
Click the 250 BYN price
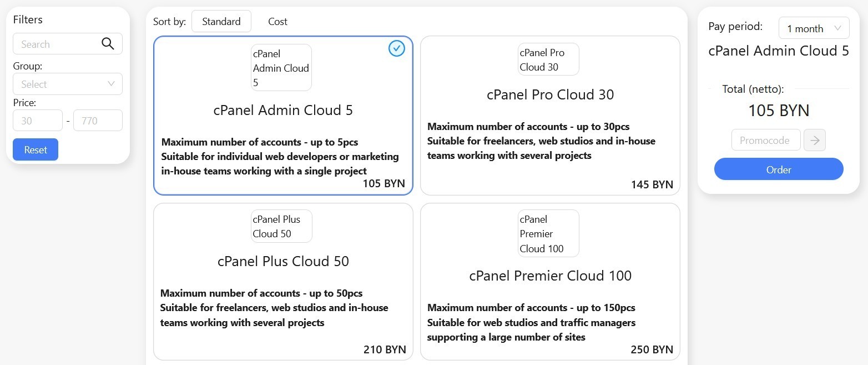[x=652, y=349]
